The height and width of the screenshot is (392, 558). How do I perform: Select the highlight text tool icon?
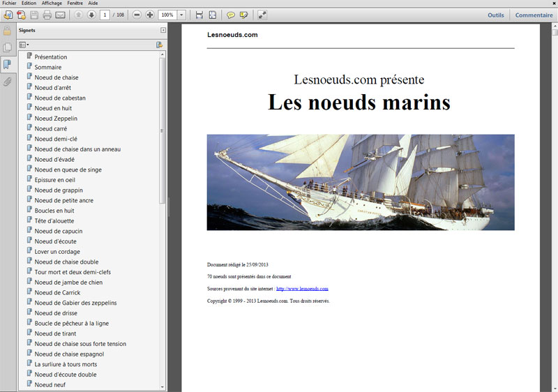tap(243, 15)
